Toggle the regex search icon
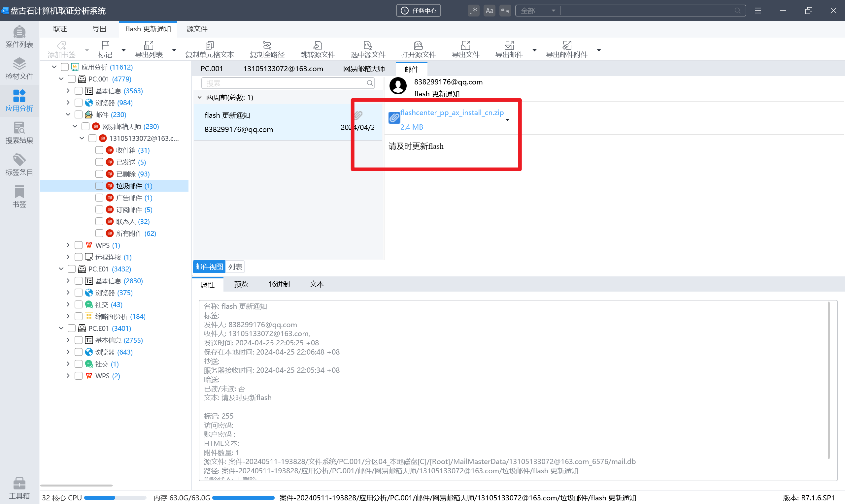Image resolution: width=845 pixels, height=504 pixels. (x=473, y=11)
